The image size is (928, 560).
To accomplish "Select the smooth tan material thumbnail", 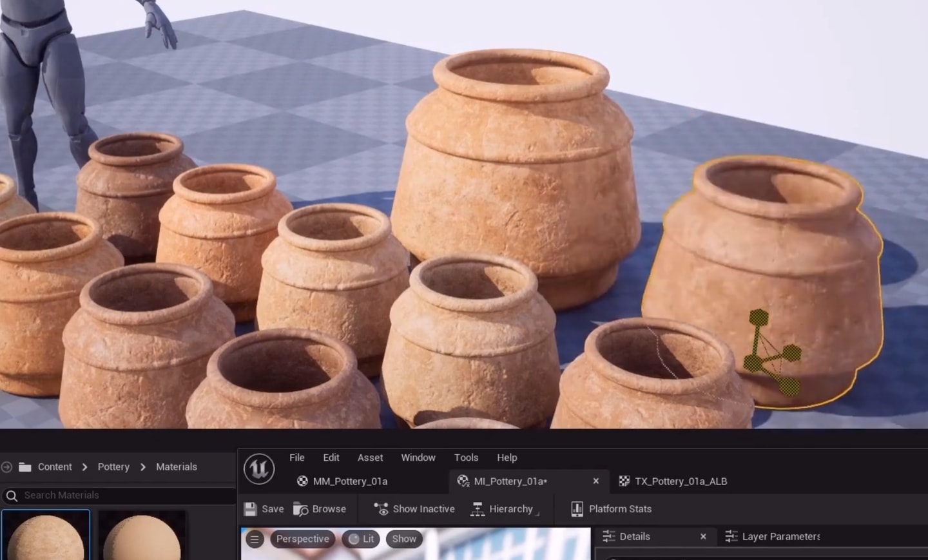I will (142, 536).
